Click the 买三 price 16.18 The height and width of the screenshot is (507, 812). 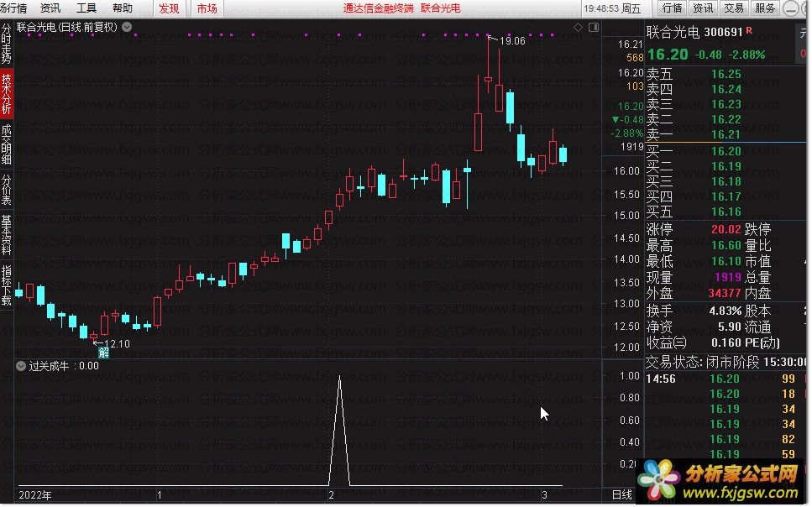point(726,182)
